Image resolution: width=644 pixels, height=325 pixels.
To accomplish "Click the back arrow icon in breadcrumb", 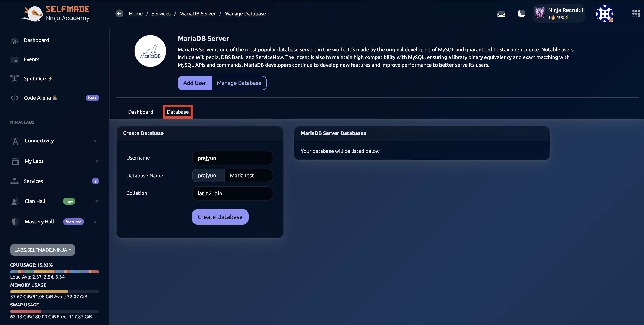I will pos(119,13).
